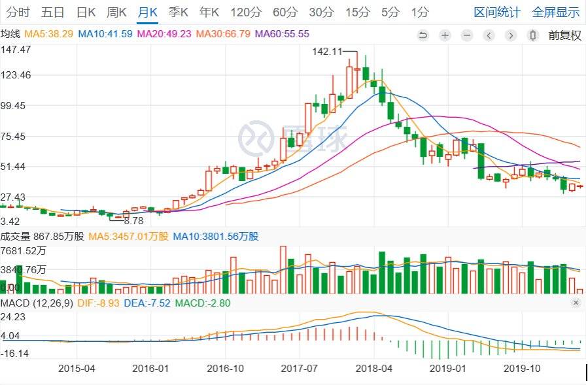Open the 前复权 adjustment dropdown

[564, 35]
